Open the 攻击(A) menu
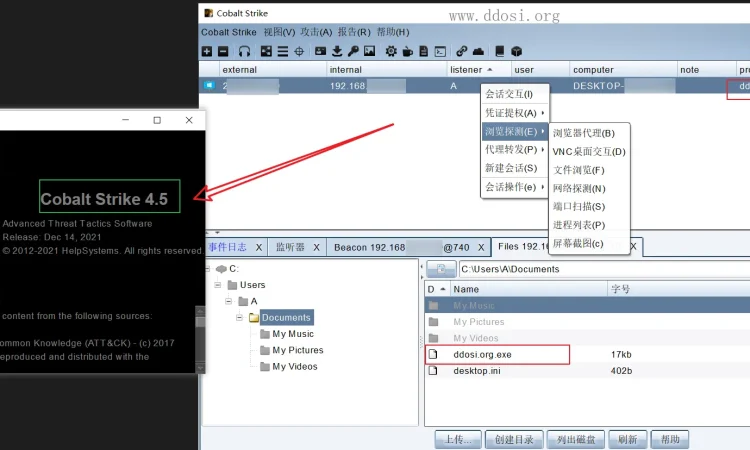 pyautogui.click(x=316, y=32)
